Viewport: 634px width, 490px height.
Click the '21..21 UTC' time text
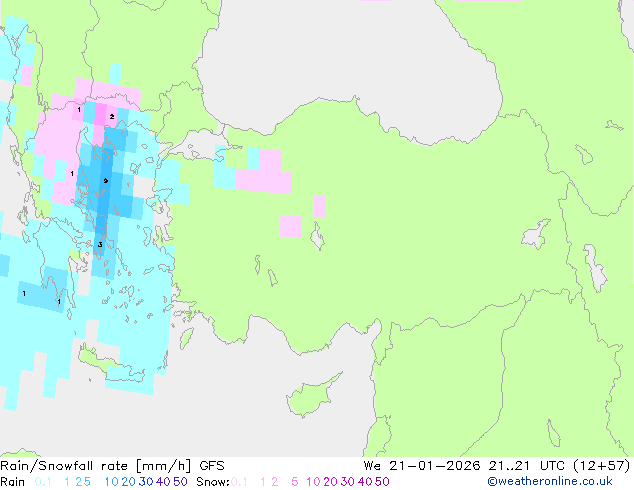click(x=528, y=466)
